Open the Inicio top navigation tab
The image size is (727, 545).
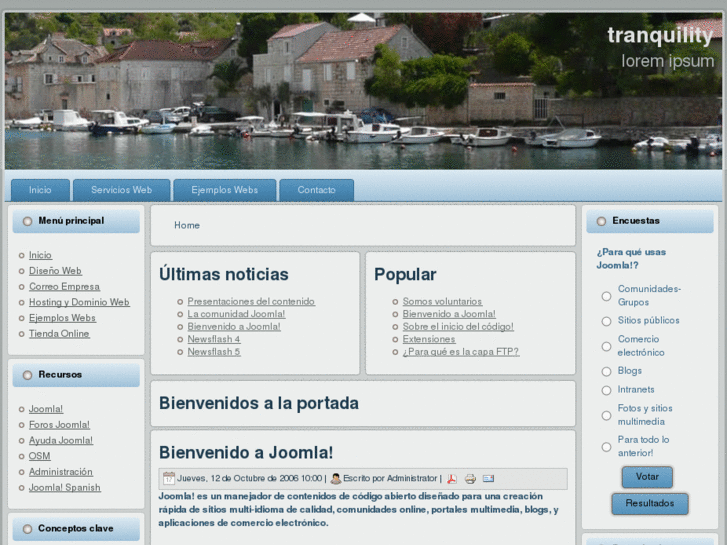click(x=40, y=190)
